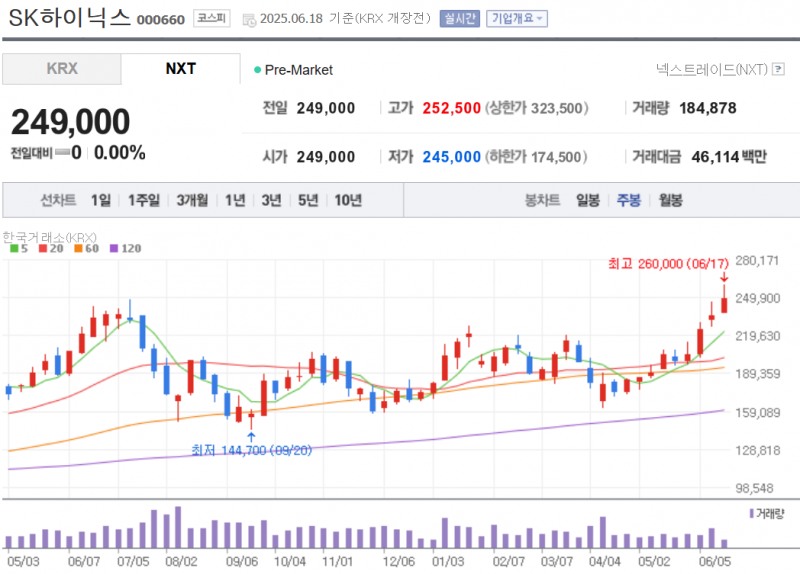Switch candle chart to 월봉

pos(670,200)
